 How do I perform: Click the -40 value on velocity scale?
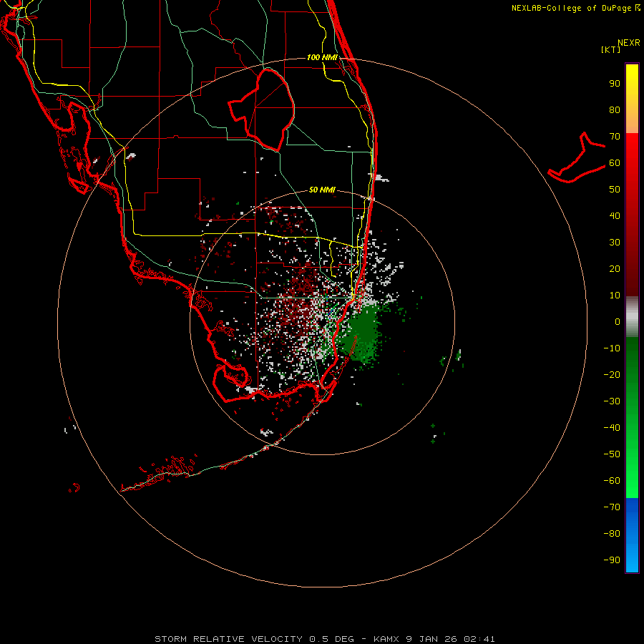pyautogui.click(x=612, y=428)
